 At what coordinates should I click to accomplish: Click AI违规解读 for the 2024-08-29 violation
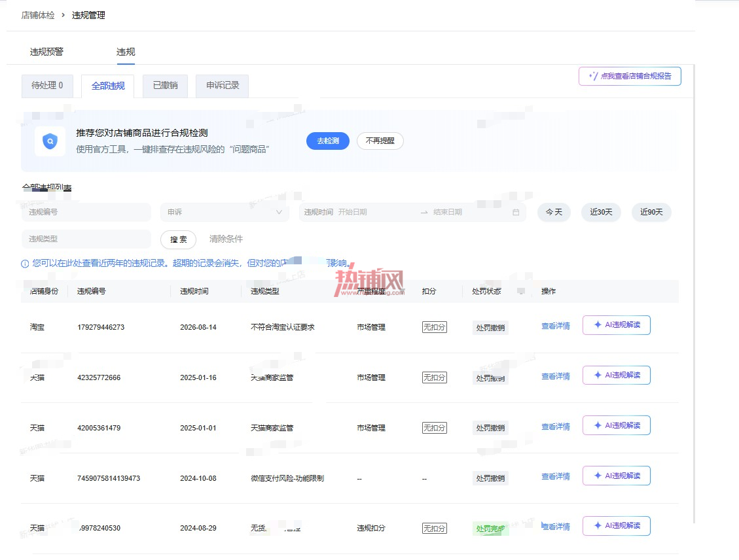(617, 526)
